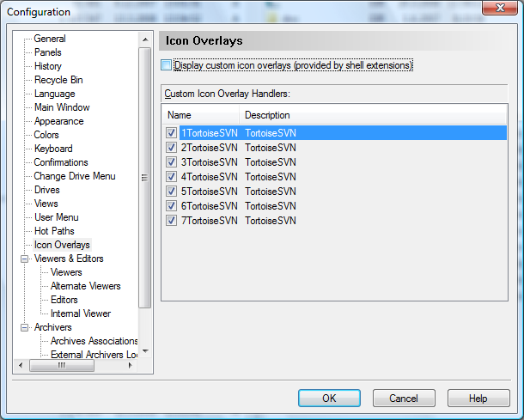This screenshot has height=420, width=524.
Task: Open the Viewers subpage
Action: click(x=66, y=272)
